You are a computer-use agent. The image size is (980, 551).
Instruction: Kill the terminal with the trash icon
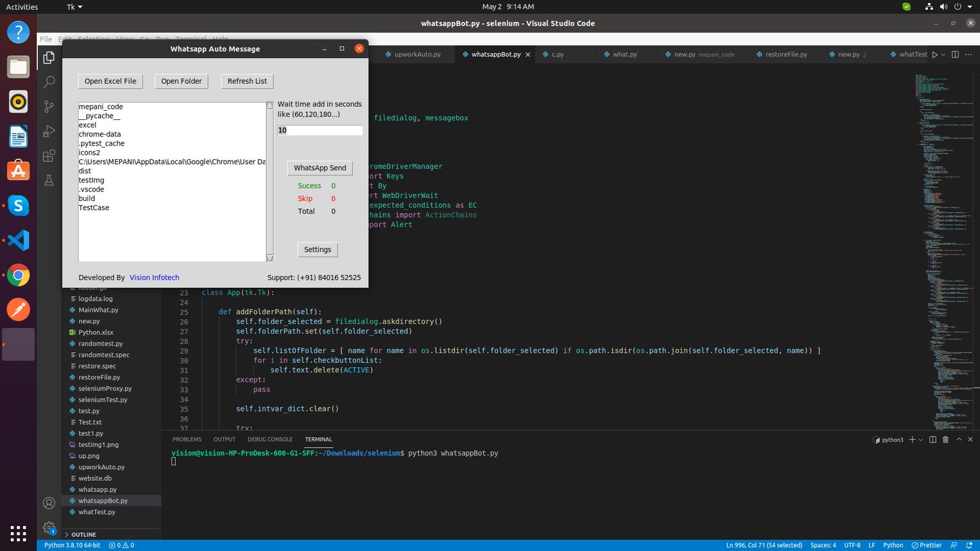[x=946, y=440]
